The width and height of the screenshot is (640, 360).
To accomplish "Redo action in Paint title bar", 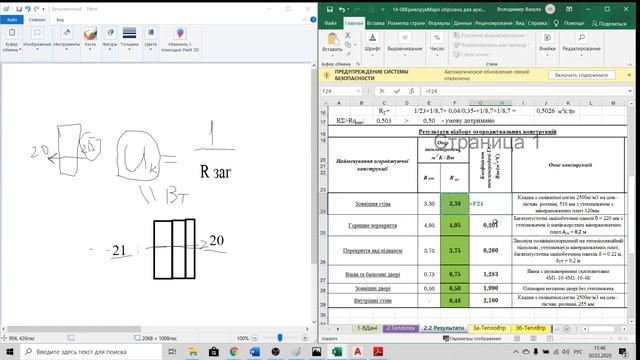I will [x=36, y=9].
